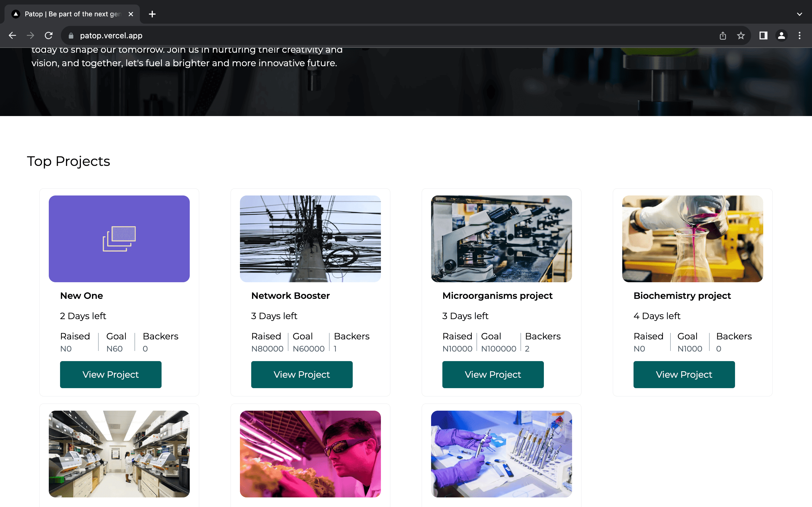Screen dimensions: 812x507
Task: View the New One project
Action: point(111,375)
